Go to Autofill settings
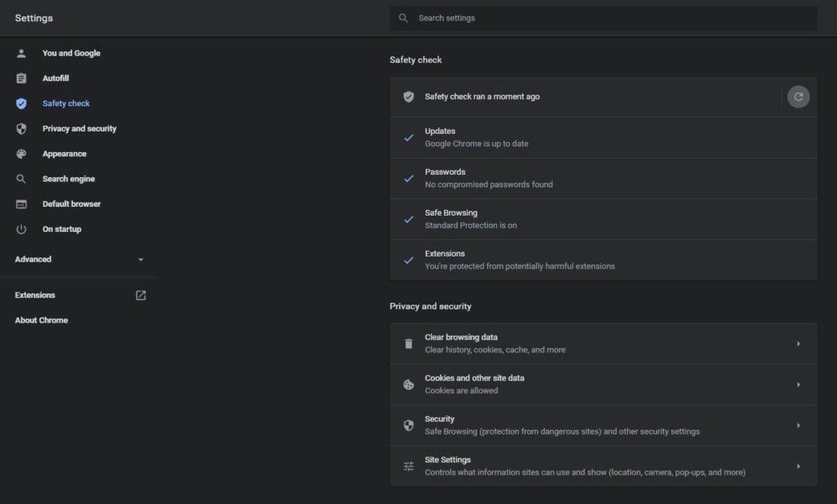Viewport: 837px width, 504px height. coord(56,78)
